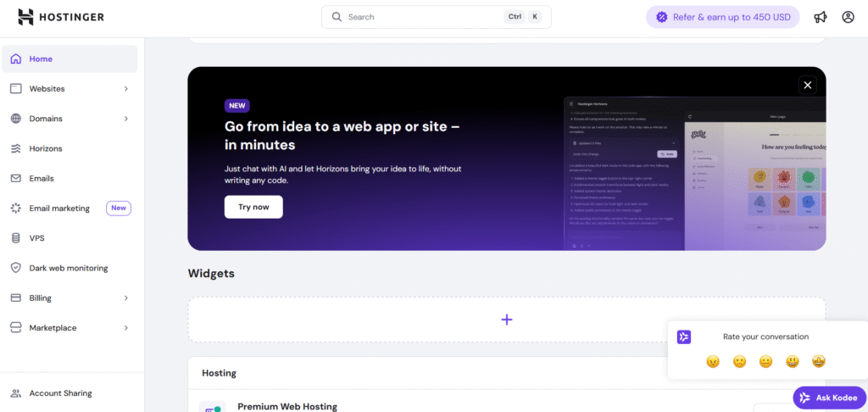This screenshot has height=412, width=868.
Task: Click the NEW tag on banner
Action: (237, 106)
